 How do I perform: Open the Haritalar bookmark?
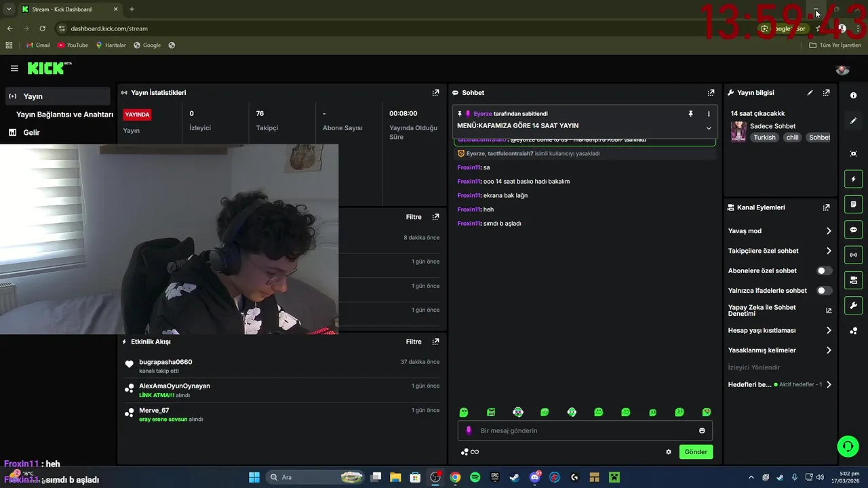[x=111, y=45]
